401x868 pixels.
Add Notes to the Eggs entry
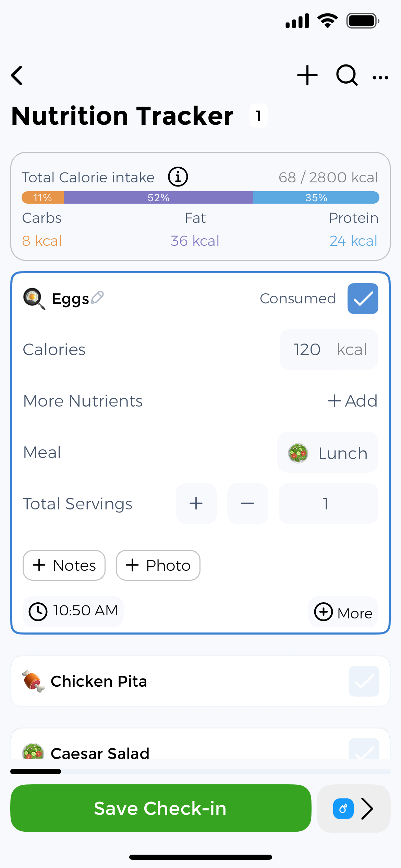click(x=64, y=565)
